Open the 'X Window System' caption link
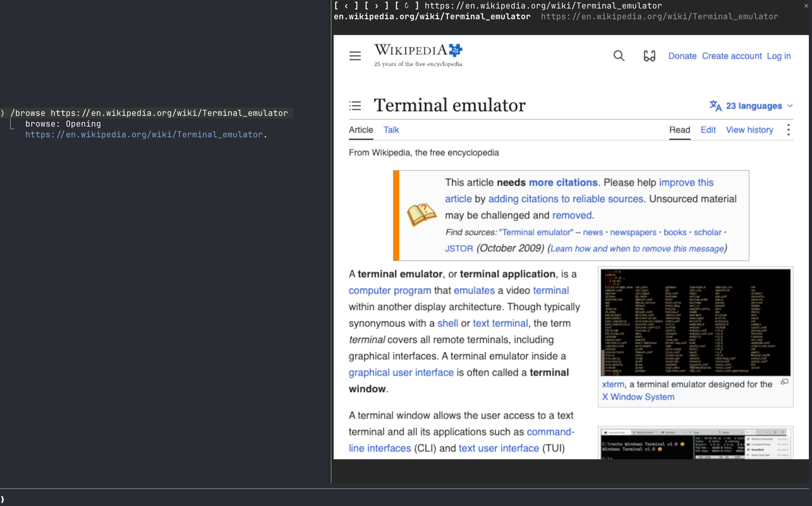Image resolution: width=812 pixels, height=506 pixels. click(638, 397)
